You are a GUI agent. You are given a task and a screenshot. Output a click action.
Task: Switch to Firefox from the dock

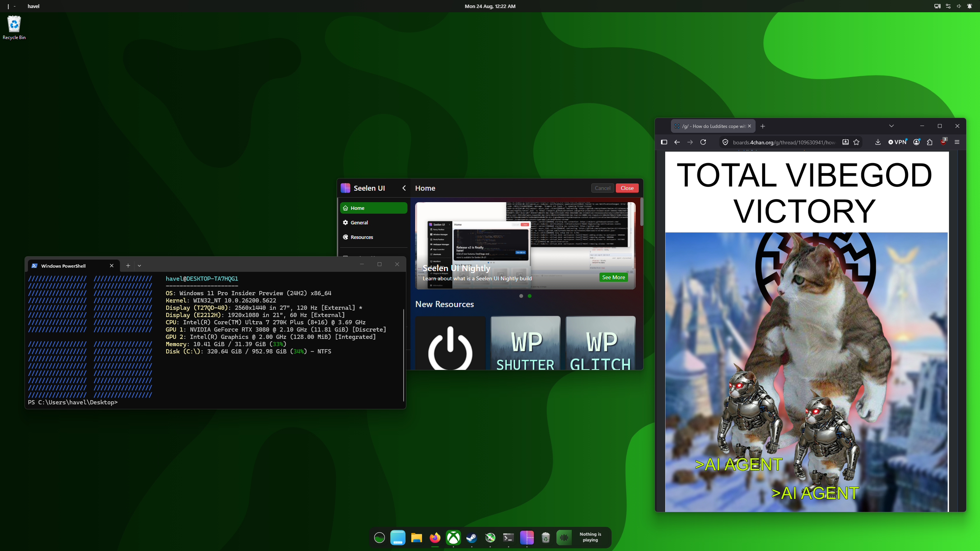(435, 538)
